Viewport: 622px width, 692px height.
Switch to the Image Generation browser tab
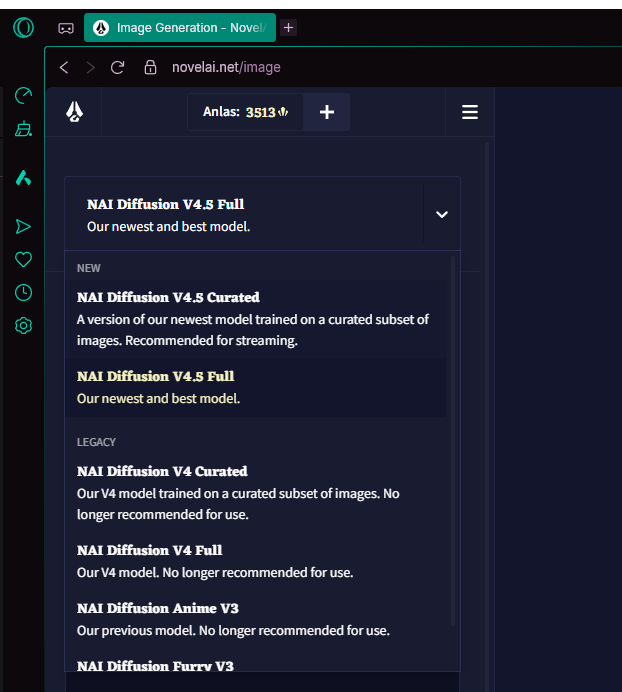180,28
